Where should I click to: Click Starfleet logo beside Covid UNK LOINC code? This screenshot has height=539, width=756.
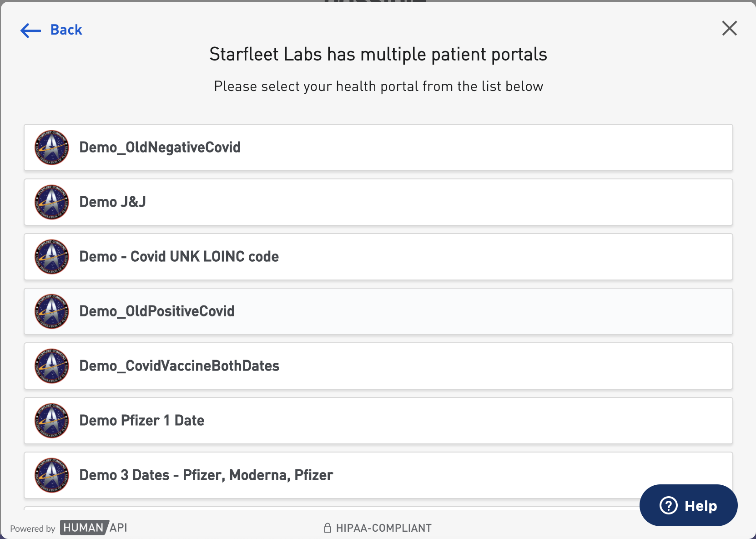coord(52,257)
